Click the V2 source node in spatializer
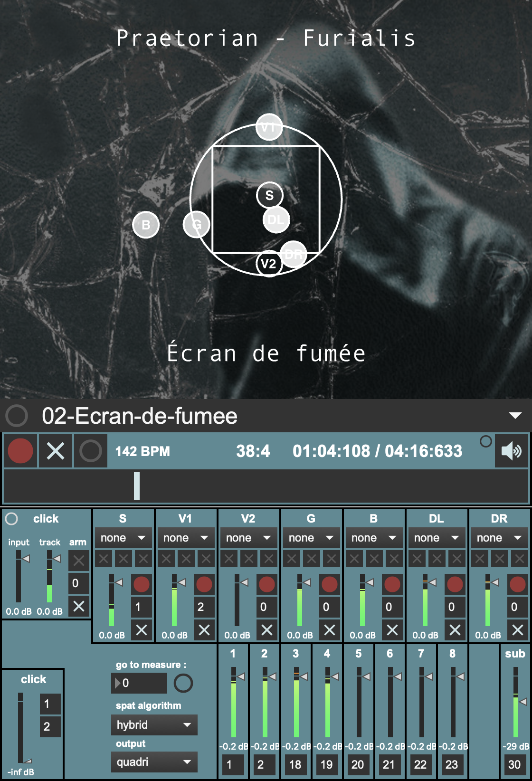The height and width of the screenshot is (781, 532). (268, 264)
